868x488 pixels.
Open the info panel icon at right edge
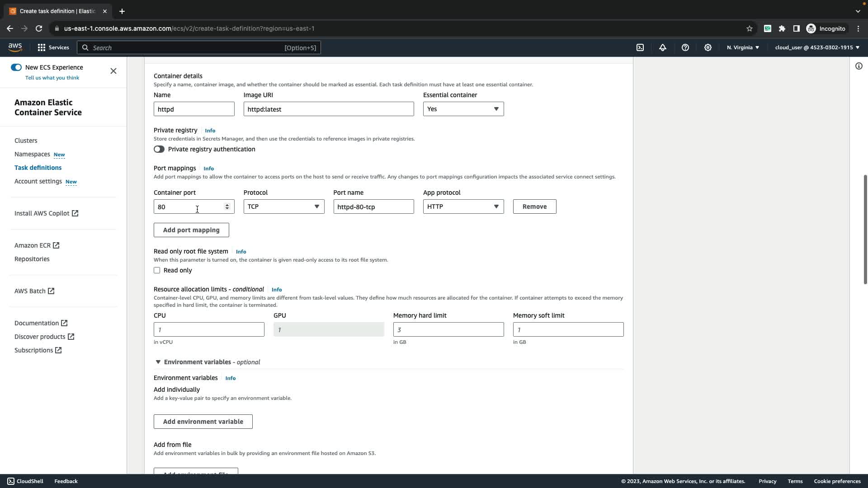(x=859, y=66)
